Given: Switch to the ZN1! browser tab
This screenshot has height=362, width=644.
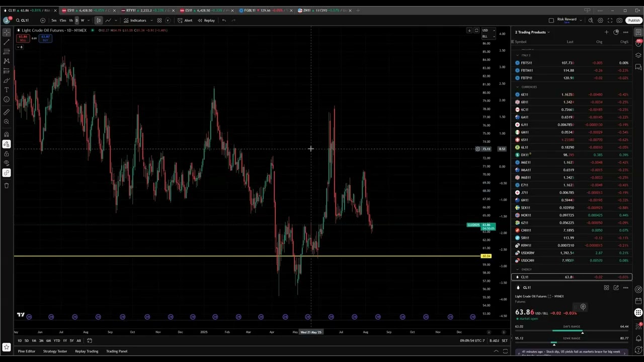Looking at the screenshot, I should [323, 10].
